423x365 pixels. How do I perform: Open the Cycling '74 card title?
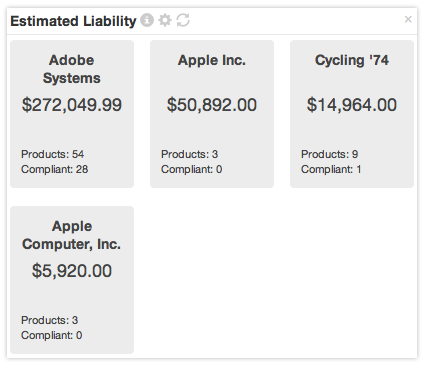pos(352,60)
